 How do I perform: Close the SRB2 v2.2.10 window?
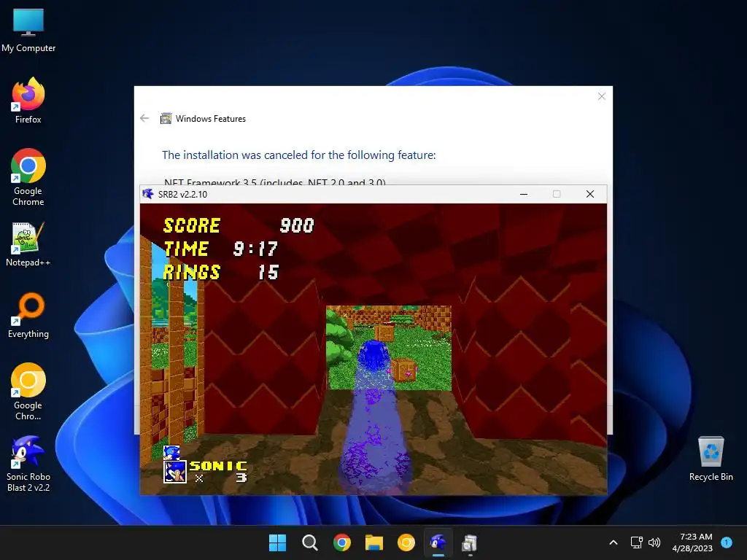coord(590,194)
